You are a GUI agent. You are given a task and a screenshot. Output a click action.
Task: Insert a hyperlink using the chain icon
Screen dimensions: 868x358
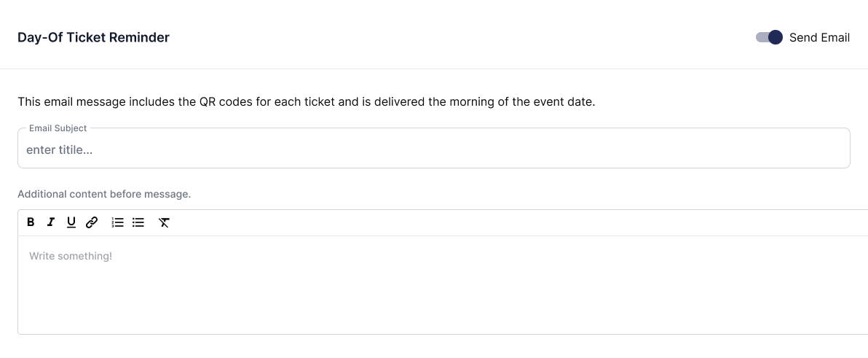tap(91, 222)
